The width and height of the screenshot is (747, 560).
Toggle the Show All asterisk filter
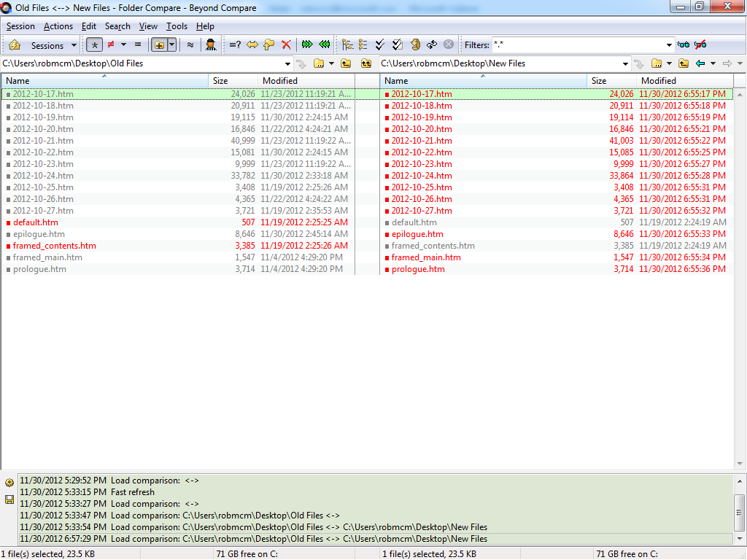[94, 45]
